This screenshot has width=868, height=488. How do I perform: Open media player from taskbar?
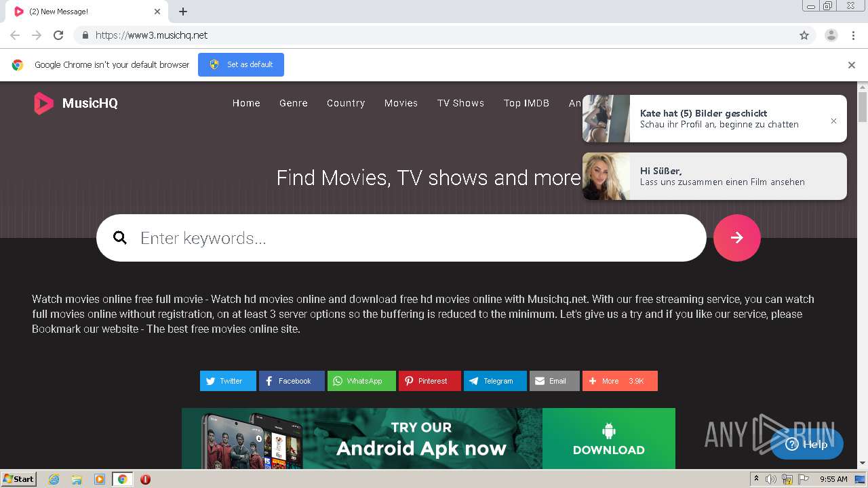(100, 479)
